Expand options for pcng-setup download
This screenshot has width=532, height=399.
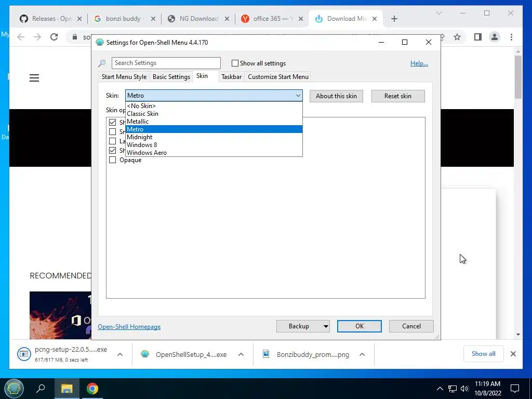click(x=120, y=354)
